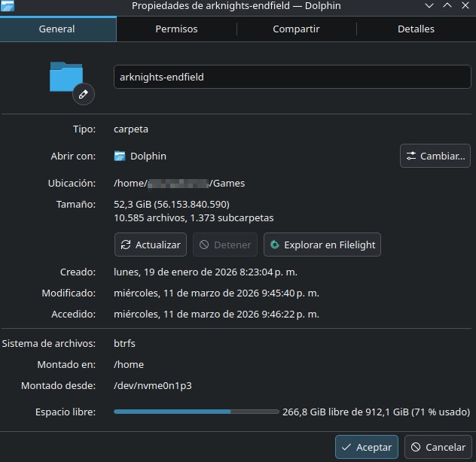The height and width of the screenshot is (462, 476).
Task: Close the Propiedades dialog window
Action: click(465, 5)
